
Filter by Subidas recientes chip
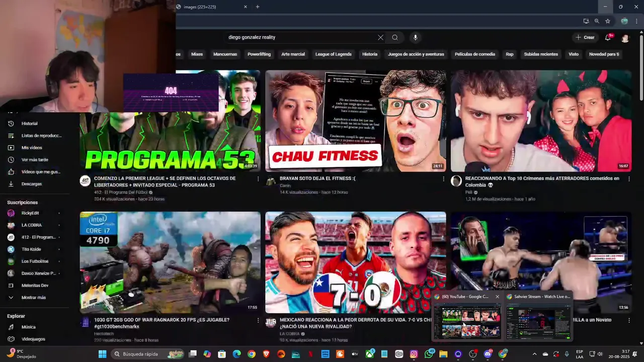coord(541,54)
